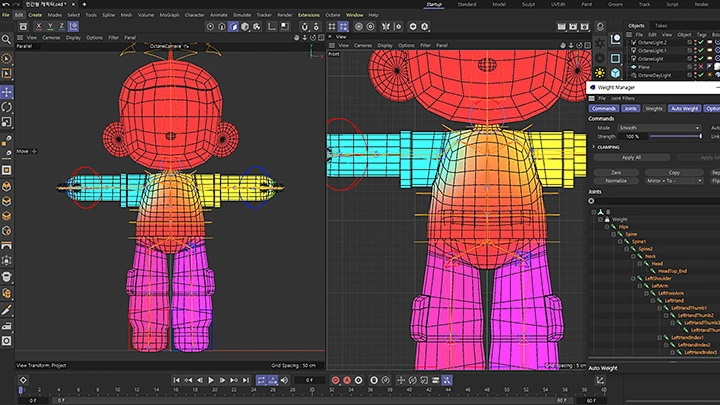This screenshot has width=720, height=405.
Task: Toggle workplane snap grid icon
Action: (x=343, y=27)
